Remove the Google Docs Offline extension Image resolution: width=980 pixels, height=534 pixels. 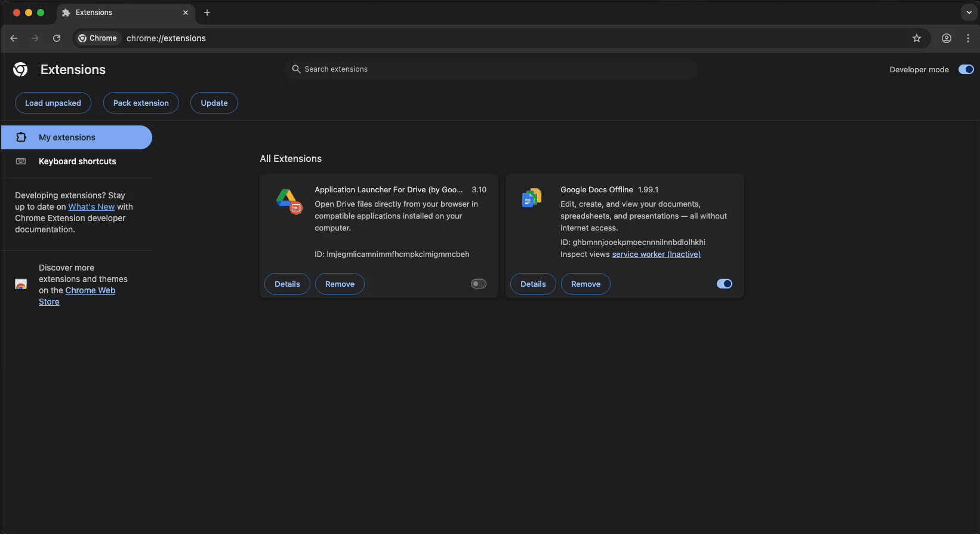tap(585, 284)
